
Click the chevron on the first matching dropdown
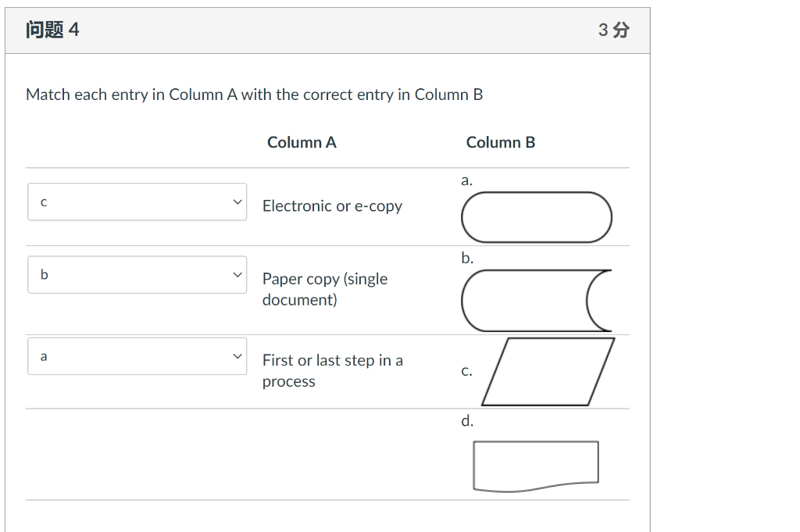point(237,203)
